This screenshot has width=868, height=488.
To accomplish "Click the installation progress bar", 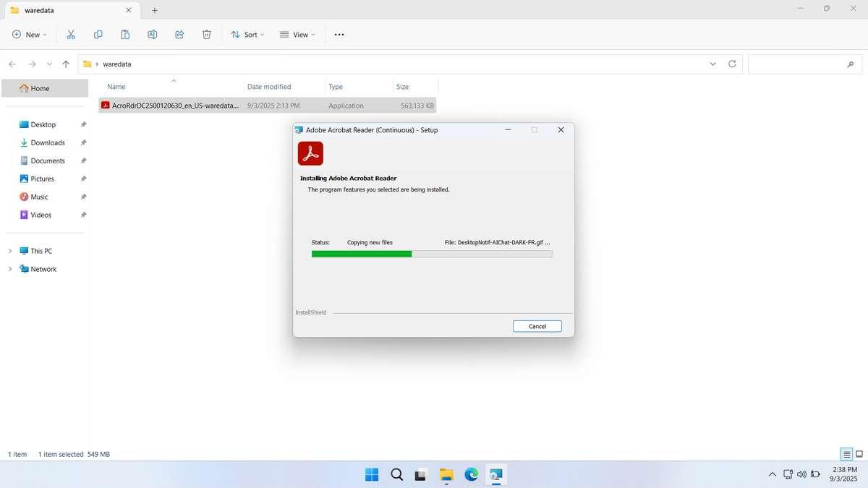I will point(432,254).
